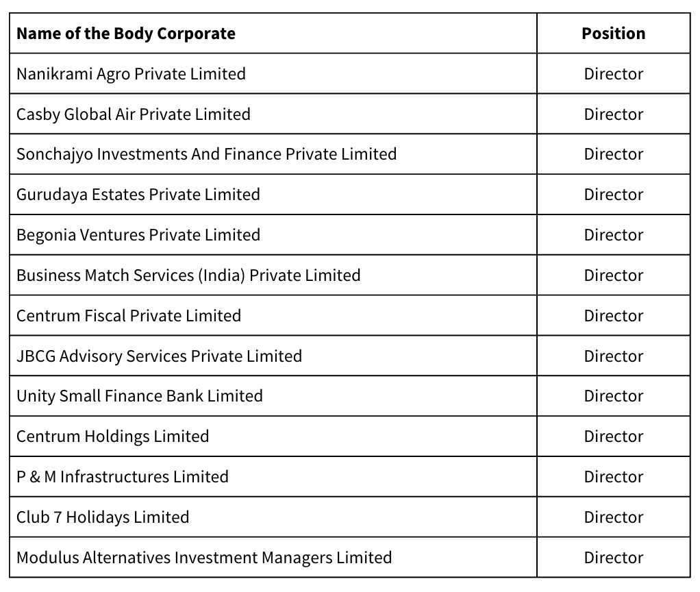Select 'Club 7 Holidays Limited' entry
The height and width of the screenshot is (592, 700).
(103, 517)
